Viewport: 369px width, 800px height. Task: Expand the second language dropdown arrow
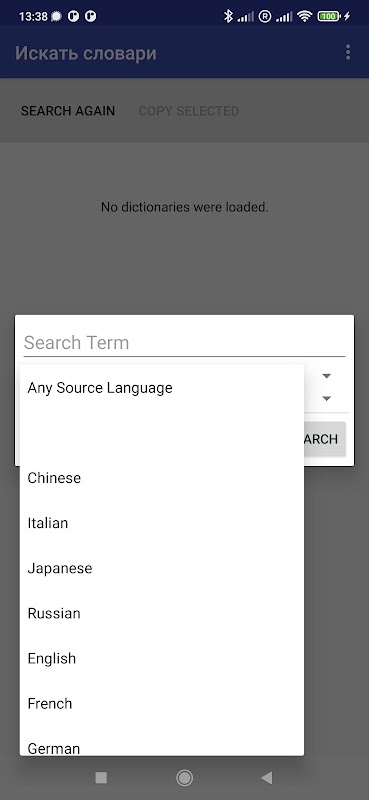[327, 398]
